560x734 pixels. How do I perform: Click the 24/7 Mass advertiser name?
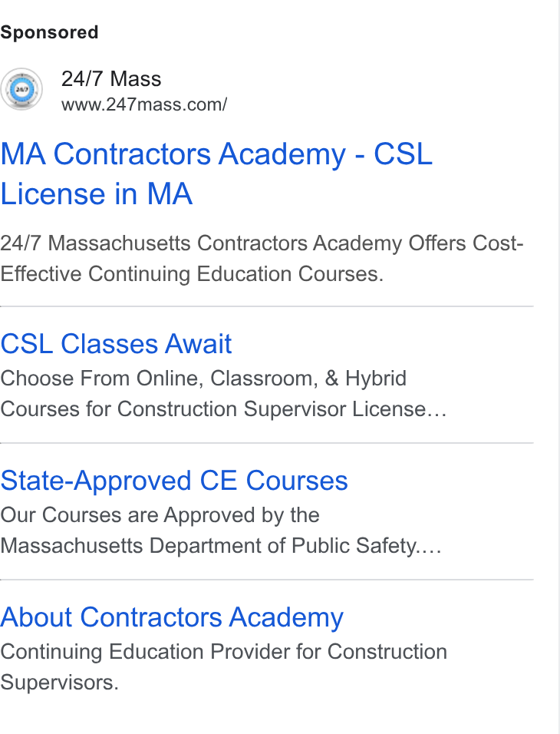tap(111, 78)
